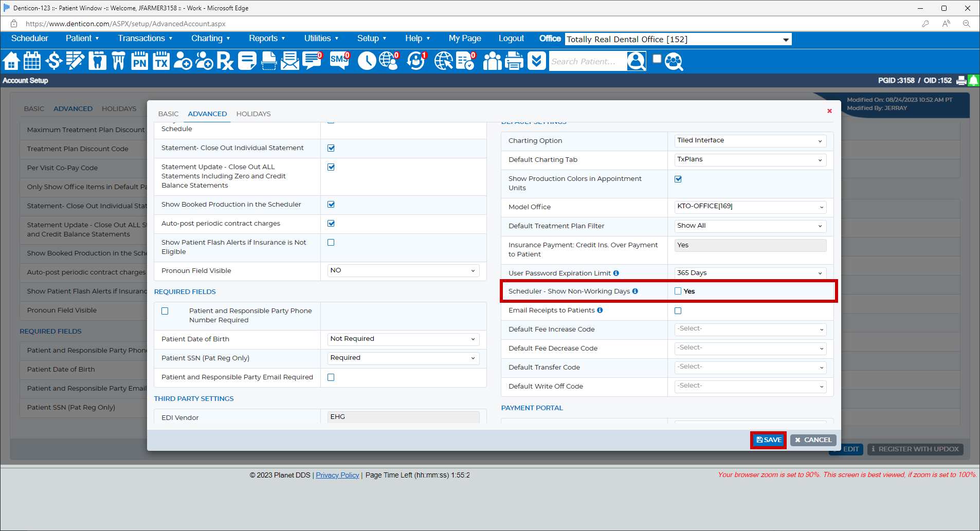Open My Page link
Image resolution: width=980 pixels, height=531 pixels.
pos(465,39)
